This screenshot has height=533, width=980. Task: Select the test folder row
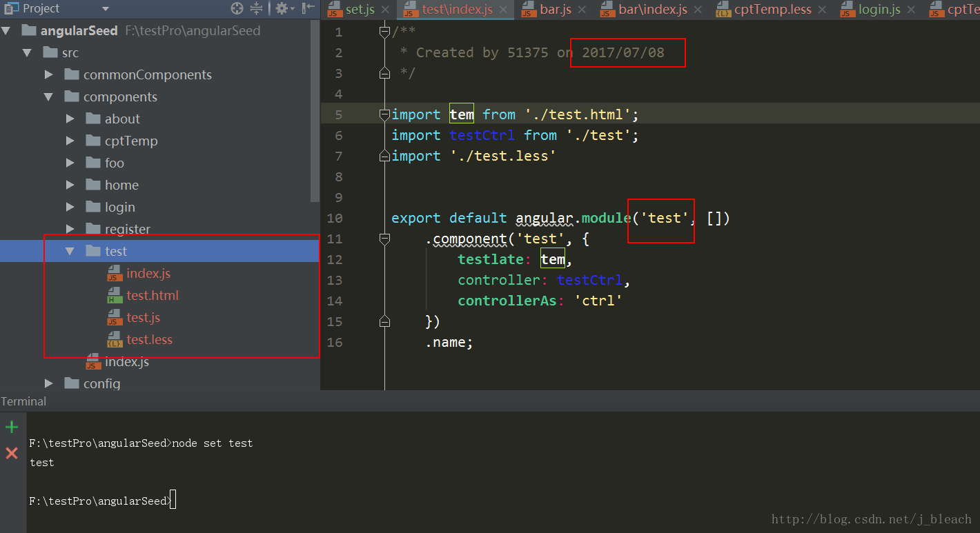[x=159, y=251]
